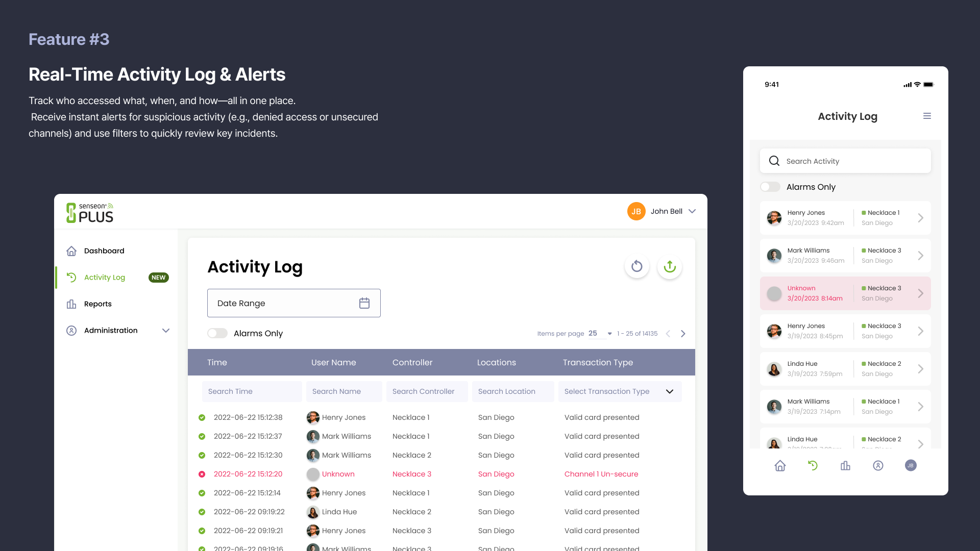Click the Search Controller filter field
The width and height of the screenshot is (980, 551).
tap(427, 391)
